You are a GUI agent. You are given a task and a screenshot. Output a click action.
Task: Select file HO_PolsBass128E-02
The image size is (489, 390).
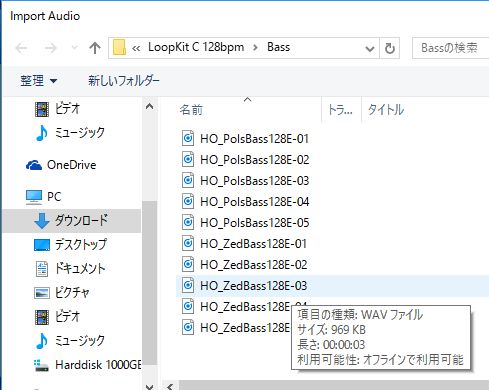255,160
